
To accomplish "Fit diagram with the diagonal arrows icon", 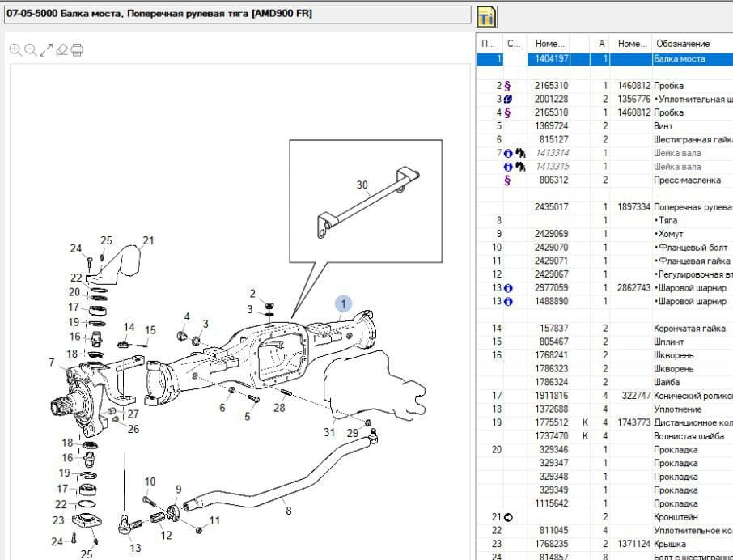I will 46,50.
